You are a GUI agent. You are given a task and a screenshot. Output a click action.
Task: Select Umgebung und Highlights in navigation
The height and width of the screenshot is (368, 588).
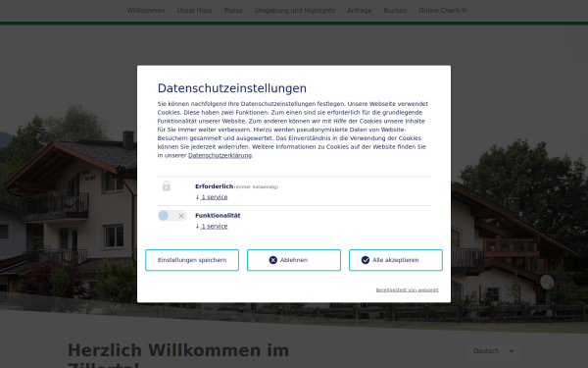pos(295,11)
